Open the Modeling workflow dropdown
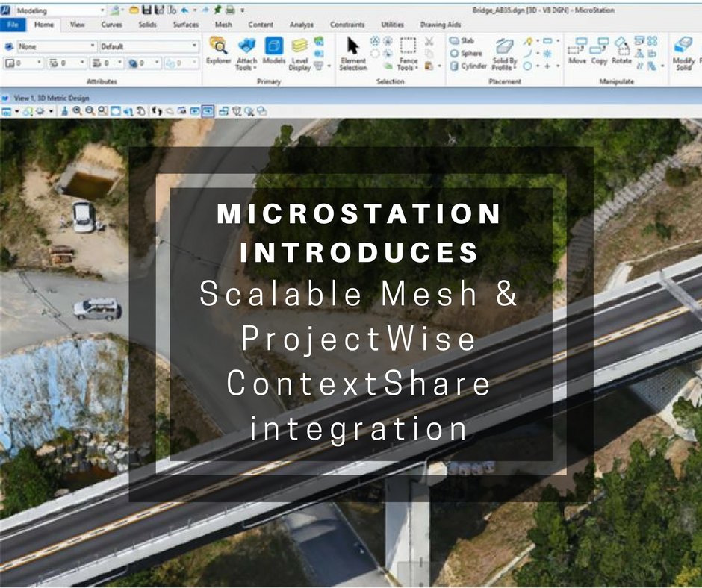The height and width of the screenshot is (588, 702). (60, 10)
